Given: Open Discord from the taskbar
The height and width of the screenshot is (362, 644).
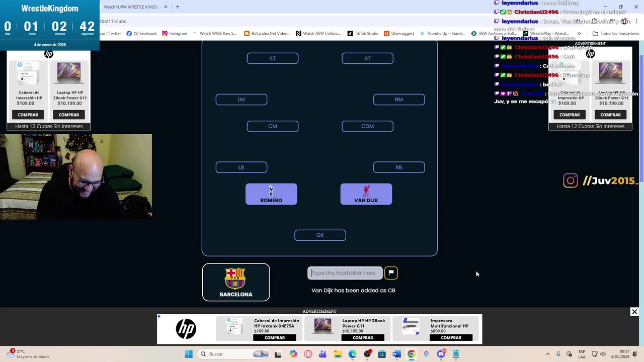Looking at the screenshot, I should [441, 354].
